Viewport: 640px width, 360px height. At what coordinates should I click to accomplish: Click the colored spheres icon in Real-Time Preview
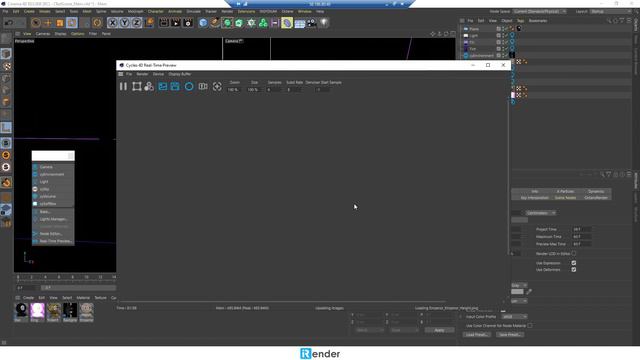(x=149, y=86)
